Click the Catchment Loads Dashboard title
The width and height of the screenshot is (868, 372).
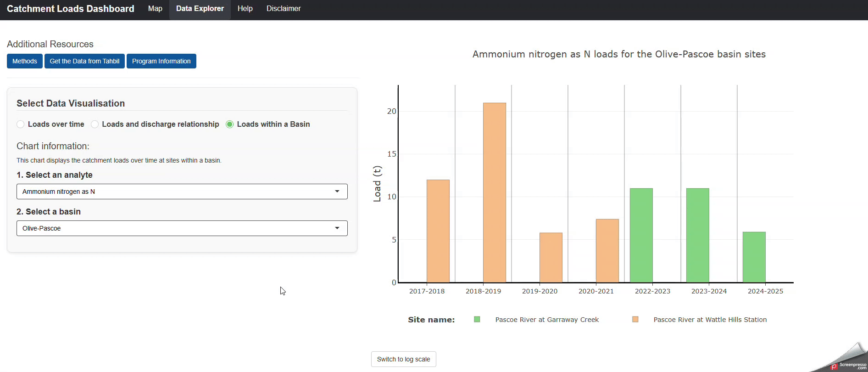[71, 9]
